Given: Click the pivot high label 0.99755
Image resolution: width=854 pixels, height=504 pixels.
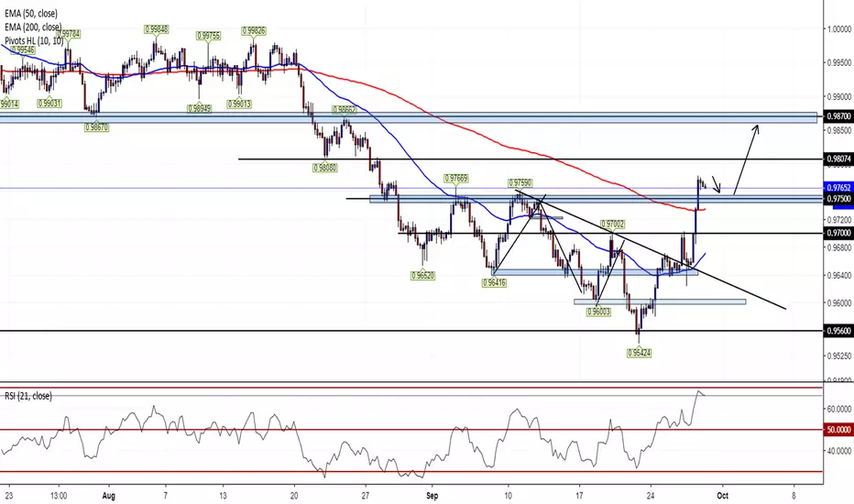Looking at the screenshot, I should tap(209, 36).
